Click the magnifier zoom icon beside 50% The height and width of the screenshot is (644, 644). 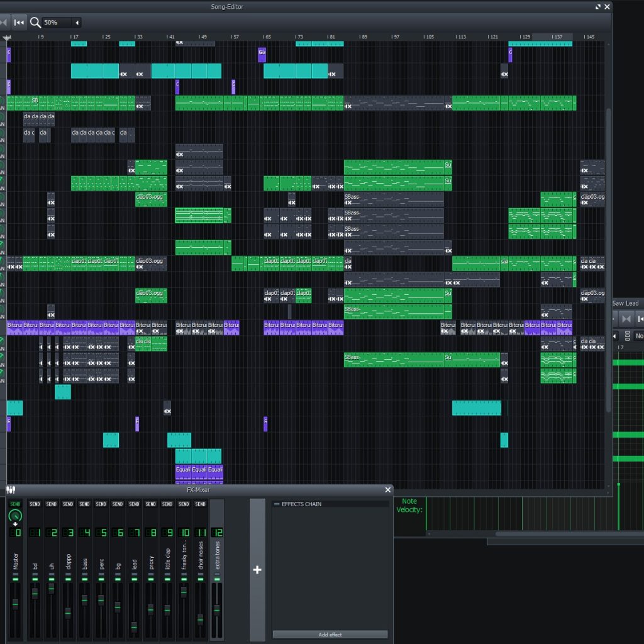35,22
